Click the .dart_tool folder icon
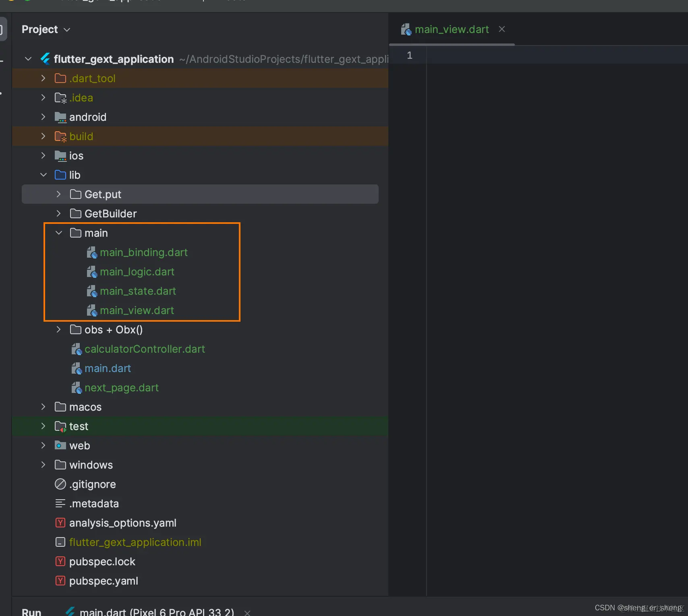The image size is (688, 616). tap(60, 78)
